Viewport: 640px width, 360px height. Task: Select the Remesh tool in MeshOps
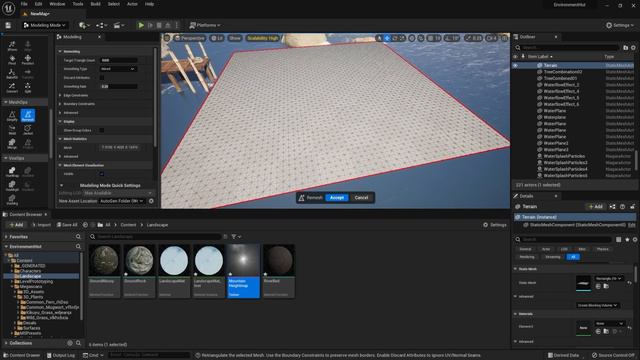28,116
